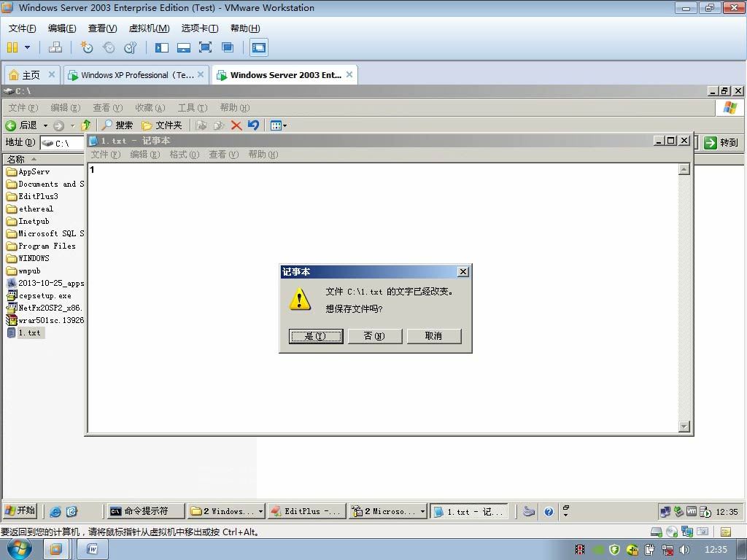This screenshot has height=560, width=747.
Task: Click the host volume speaker icon
Action: coord(685,550)
